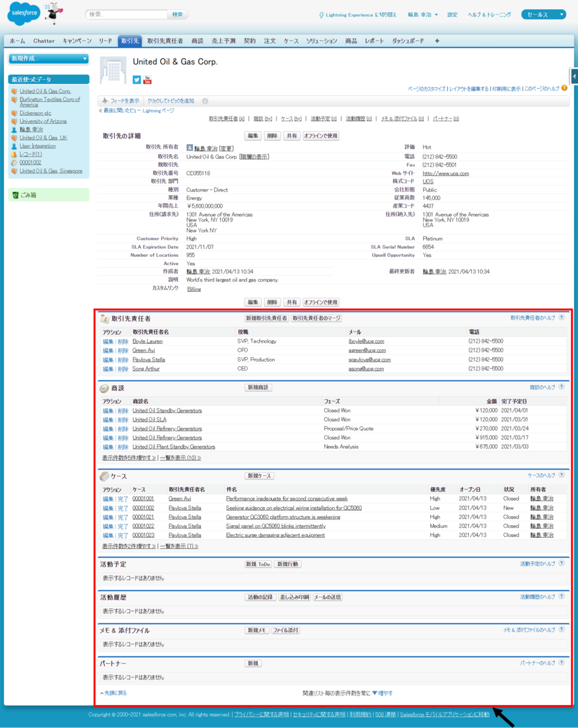Expand 表示件数を5件増やす in 商談 list
This screenshot has height=728, width=578.
[129, 458]
